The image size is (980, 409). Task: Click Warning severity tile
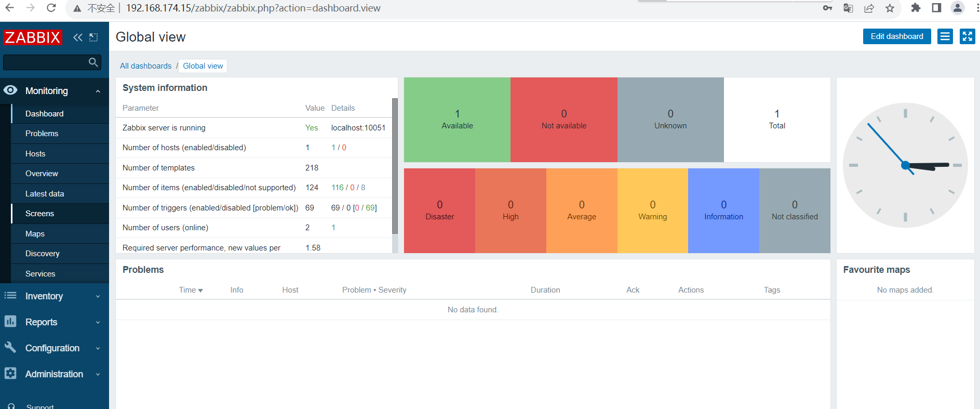point(653,210)
